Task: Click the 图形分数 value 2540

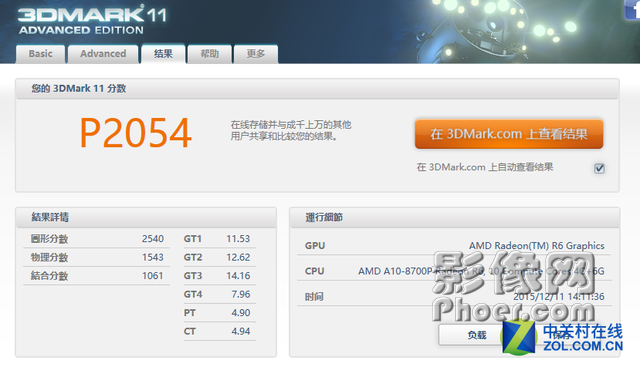Action: (153, 239)
